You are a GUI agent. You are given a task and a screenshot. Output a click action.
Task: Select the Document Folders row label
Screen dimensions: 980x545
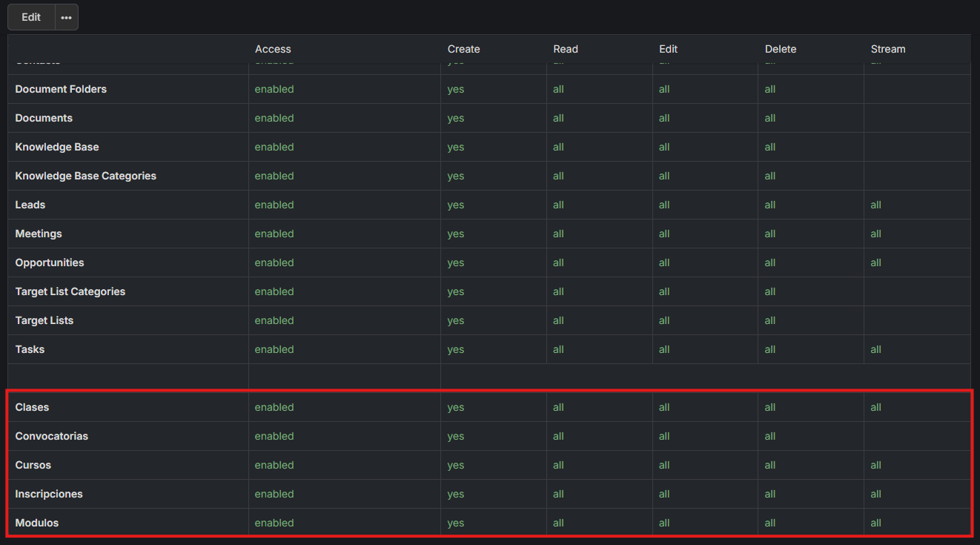61,89
